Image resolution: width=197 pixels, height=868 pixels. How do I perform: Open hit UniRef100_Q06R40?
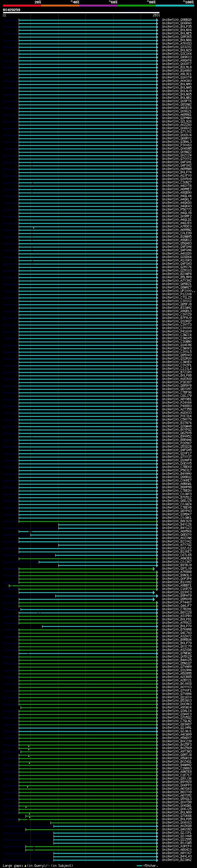pyautogui.click(x=176, y=23)
